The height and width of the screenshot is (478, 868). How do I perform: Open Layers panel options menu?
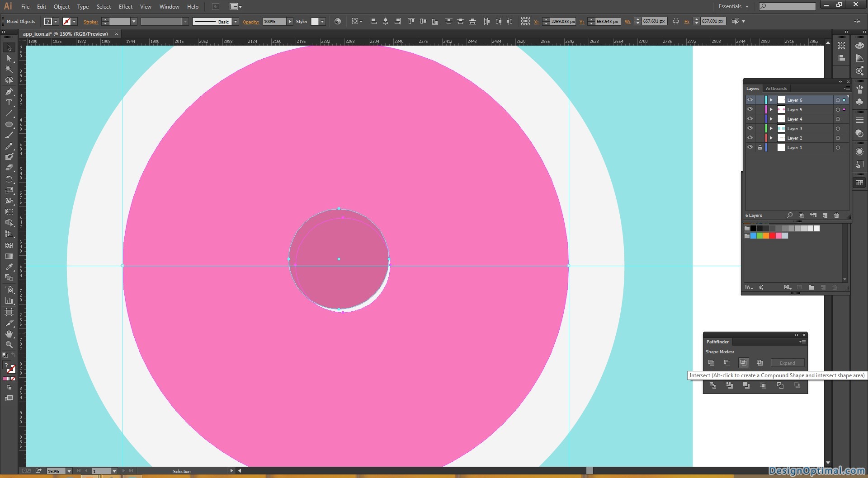[846, 88]
